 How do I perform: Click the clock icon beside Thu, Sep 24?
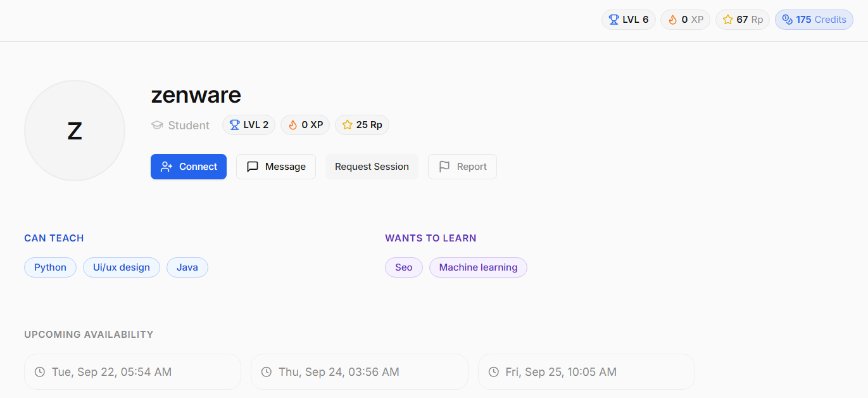click(266, 372)
